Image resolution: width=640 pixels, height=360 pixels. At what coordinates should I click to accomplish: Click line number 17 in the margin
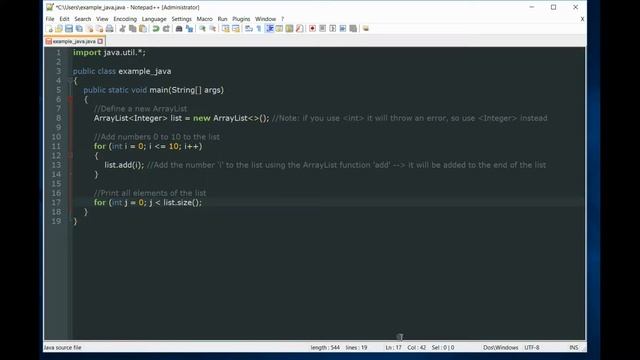tap(56, 202)
